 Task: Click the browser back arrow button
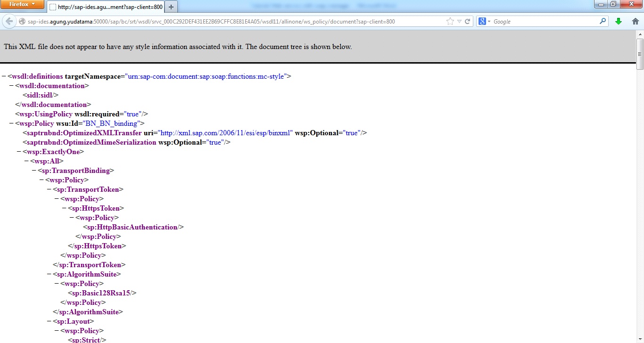pyautogui.click(x=9, y=21)
